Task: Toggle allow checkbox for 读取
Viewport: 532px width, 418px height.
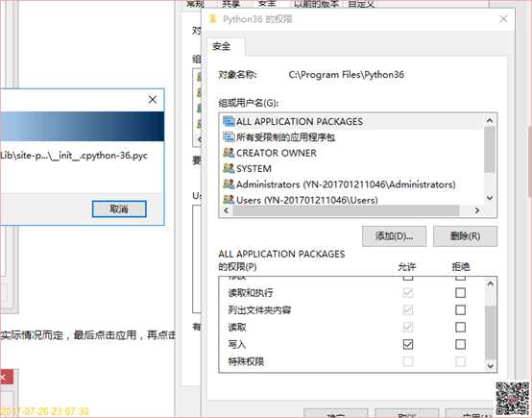Action: (x=408, y=327)
